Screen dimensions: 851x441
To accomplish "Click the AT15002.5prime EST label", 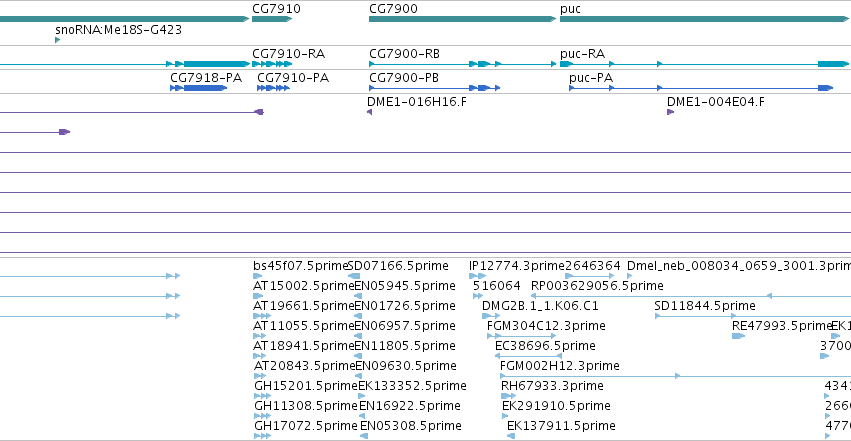I will pos(304,286).
